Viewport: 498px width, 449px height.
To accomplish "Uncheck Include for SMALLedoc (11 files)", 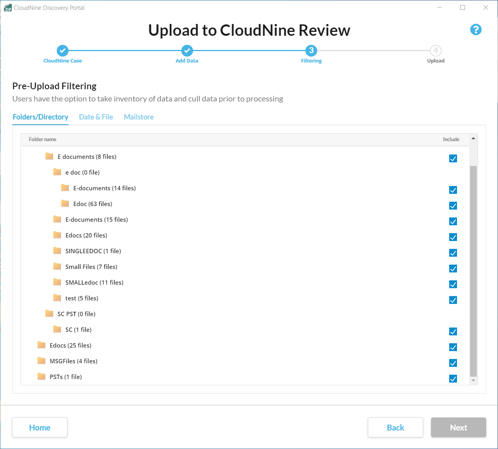I will tap(453, 284).
